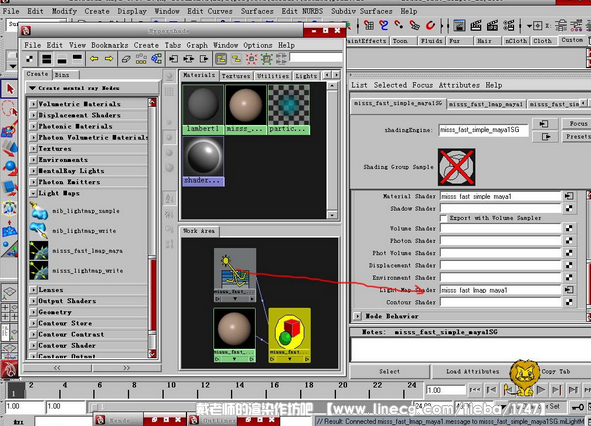The width and height of the screenshot is (591, 426).
Task: Click the Shading Group Sample swatch
Action: (456, 167)
